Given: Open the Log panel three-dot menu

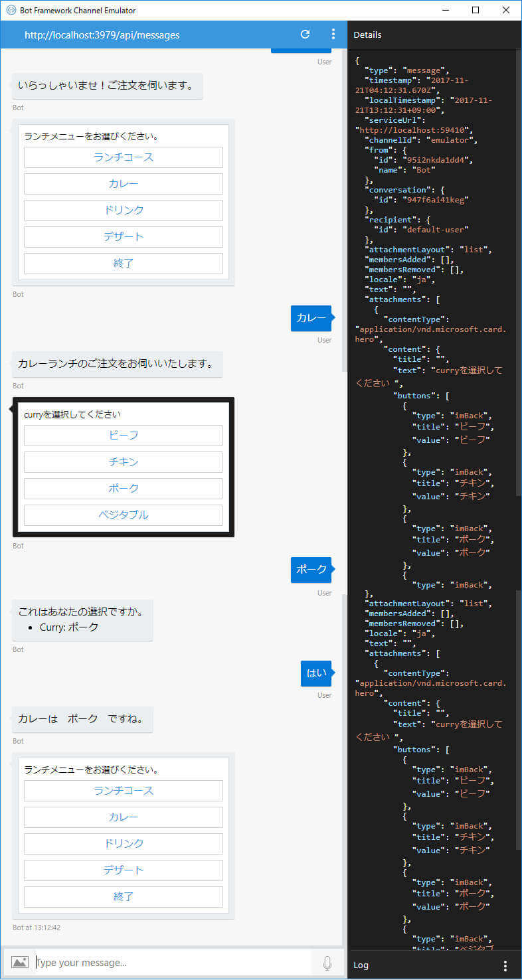Looking at the screenshot, I should pyautogui.click(x=505, y=965).
